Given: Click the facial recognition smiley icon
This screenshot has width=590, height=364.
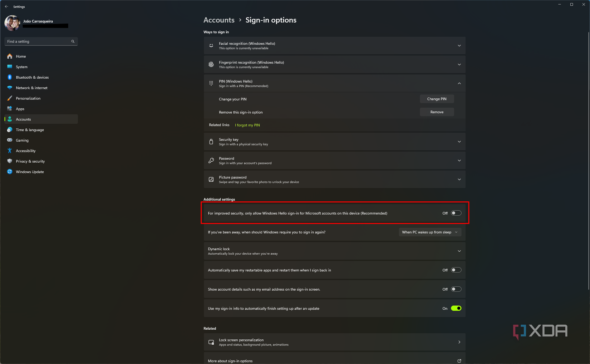Looking at the screenshot, I should [211, 45].
